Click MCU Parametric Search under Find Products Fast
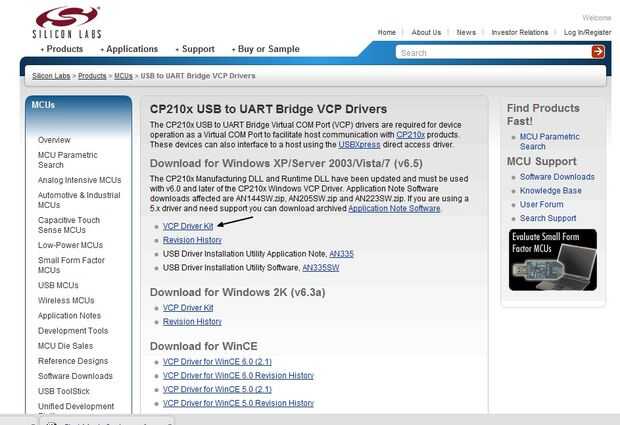 click(550, 142)
